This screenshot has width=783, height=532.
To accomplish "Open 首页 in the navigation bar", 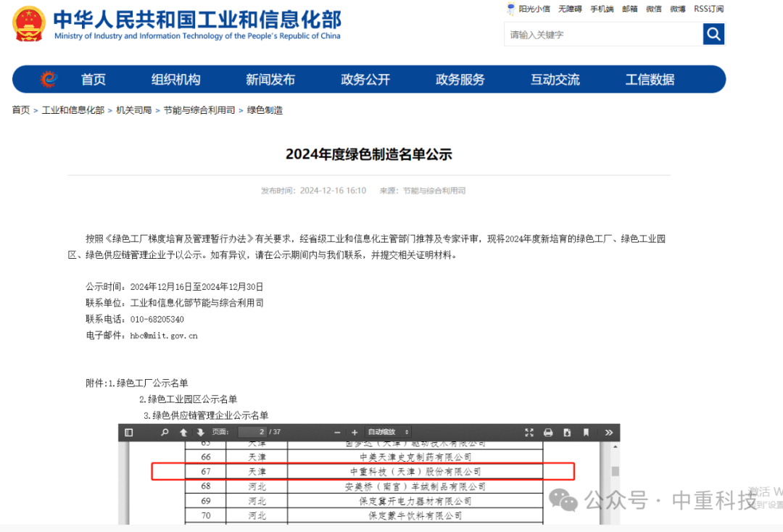I will click(94, 79).
